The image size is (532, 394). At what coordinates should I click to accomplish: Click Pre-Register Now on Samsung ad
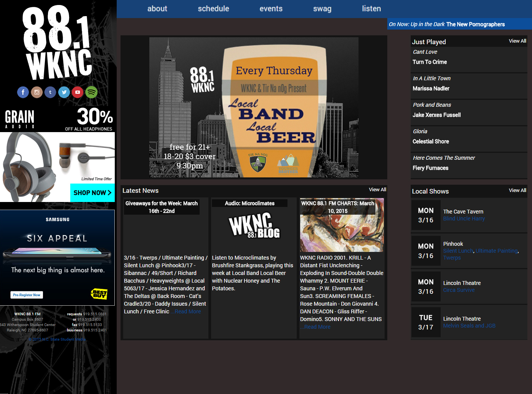point(26,295)
